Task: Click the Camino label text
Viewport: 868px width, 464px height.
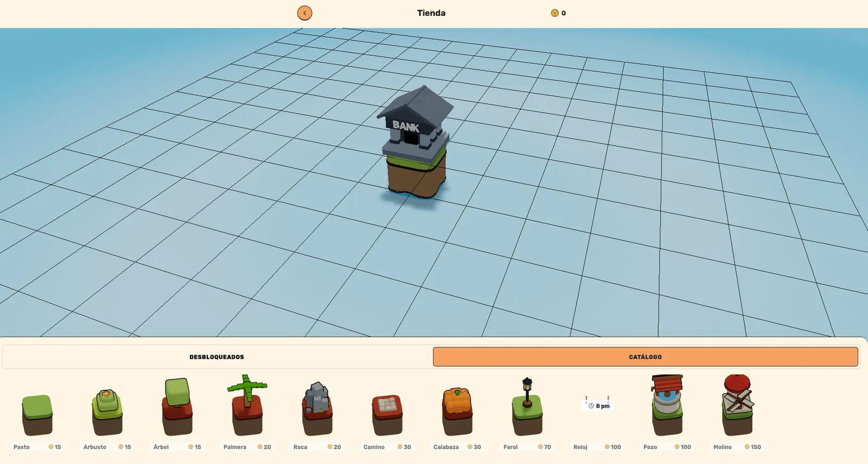Action: pos(374,447)
